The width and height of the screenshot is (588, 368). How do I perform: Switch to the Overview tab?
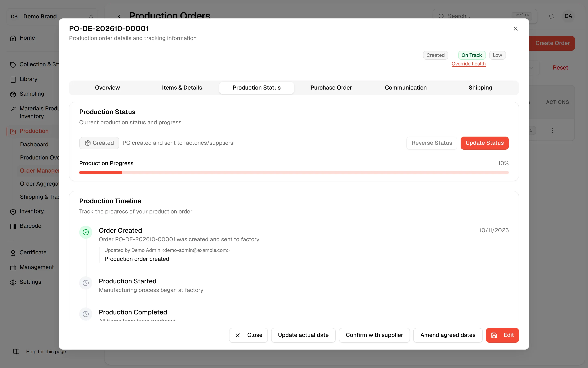(x=107, y=88)
